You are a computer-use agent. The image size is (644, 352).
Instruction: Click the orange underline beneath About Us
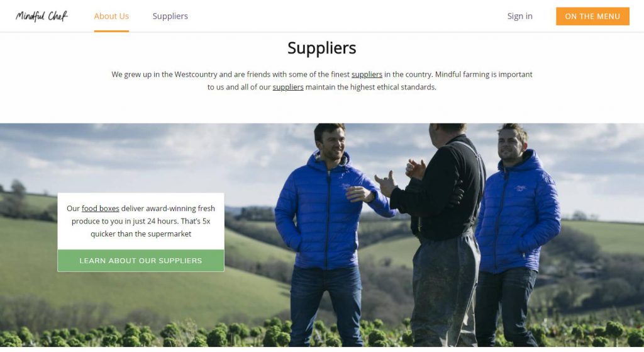111,31
